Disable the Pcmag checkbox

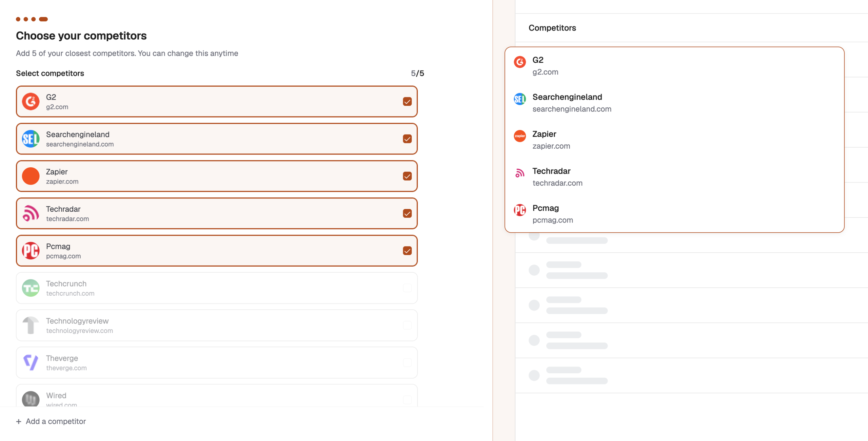coord(407,251)
